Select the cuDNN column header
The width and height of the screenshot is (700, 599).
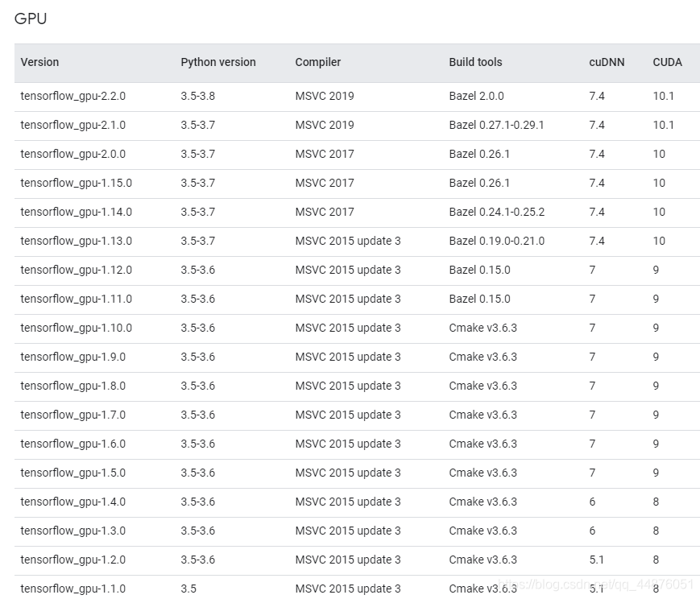(x=607, y=62)
